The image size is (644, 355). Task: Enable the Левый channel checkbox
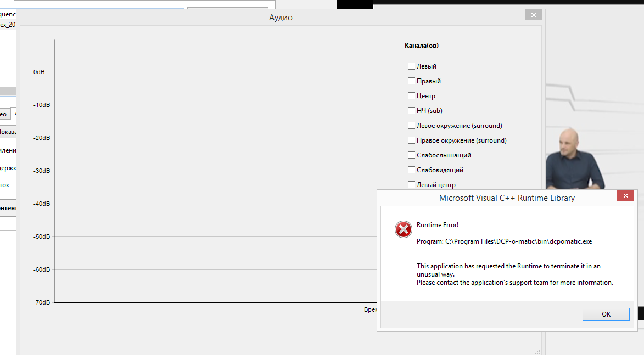click(x=411, y=66)
